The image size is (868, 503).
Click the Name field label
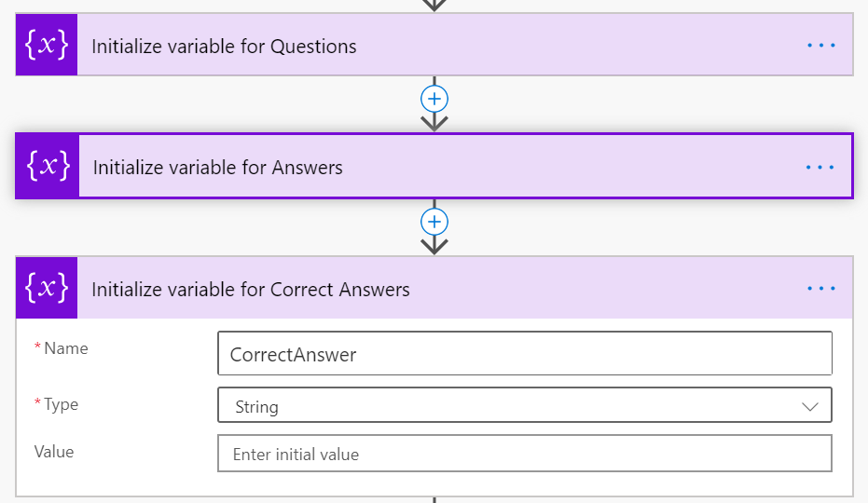66,348
